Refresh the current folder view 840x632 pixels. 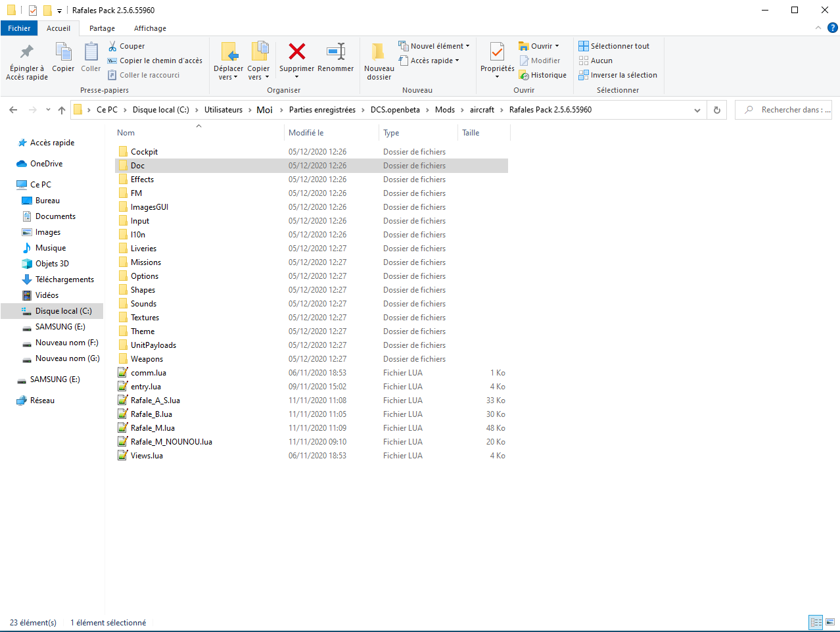[x=717, y=110]
